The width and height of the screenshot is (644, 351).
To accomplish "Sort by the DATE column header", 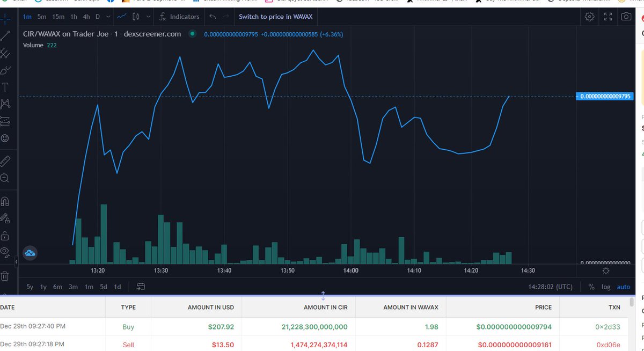I will pyautogui.click(x=8, y=308).
